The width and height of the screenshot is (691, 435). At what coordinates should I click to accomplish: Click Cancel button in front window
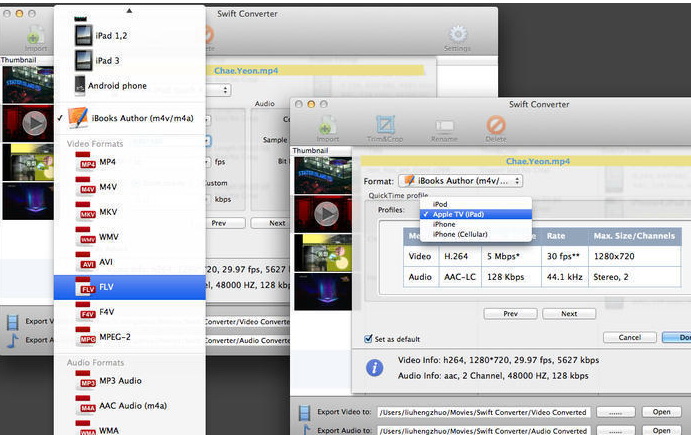(x=630, y=338)
